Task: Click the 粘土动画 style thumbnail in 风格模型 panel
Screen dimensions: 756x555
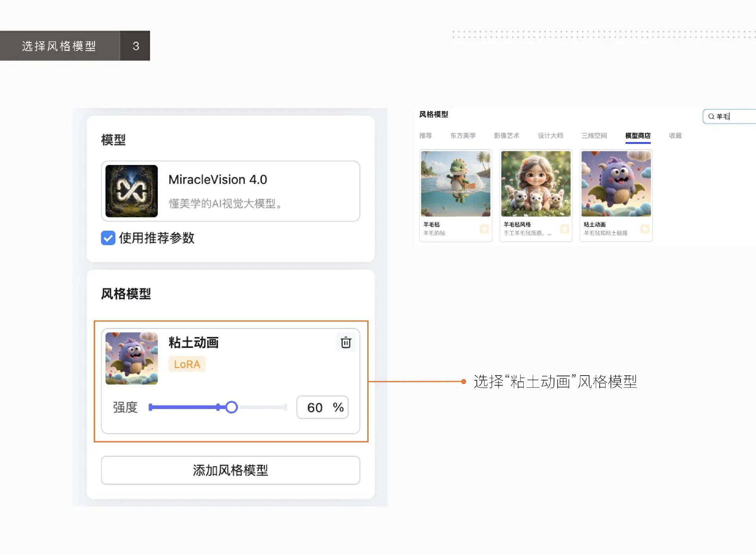Action: pyautogui.click(x=131, y=359)
